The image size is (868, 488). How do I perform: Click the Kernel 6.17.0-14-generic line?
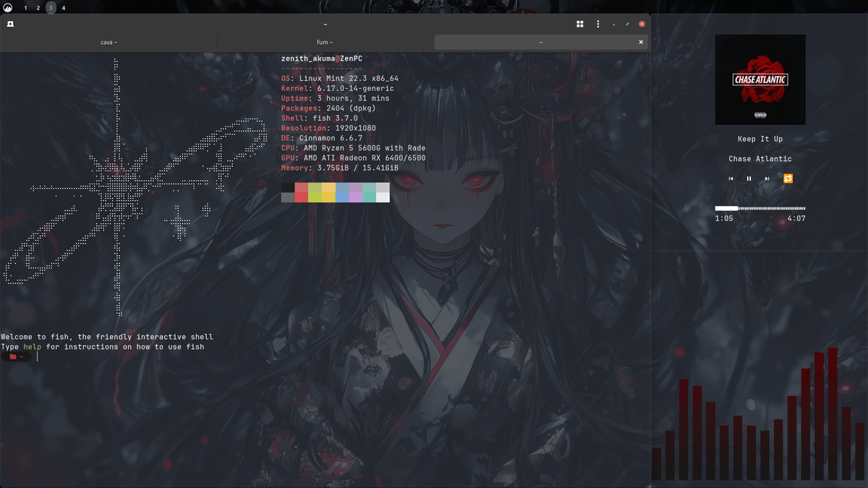coord(338,88)
